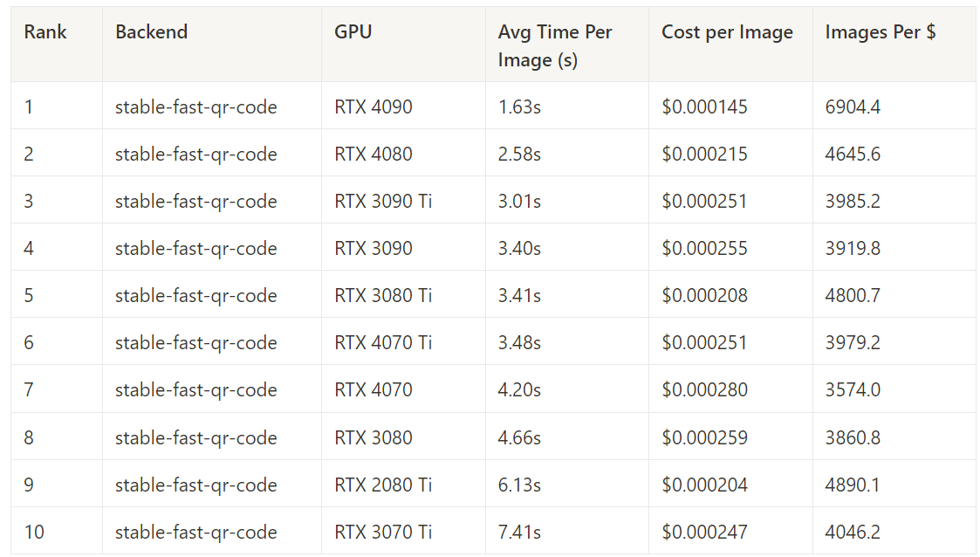The height and width of the screenshot is (557, 980).
Task: Click the 3985.2 images per dollar value
Action: coord(853,202)
